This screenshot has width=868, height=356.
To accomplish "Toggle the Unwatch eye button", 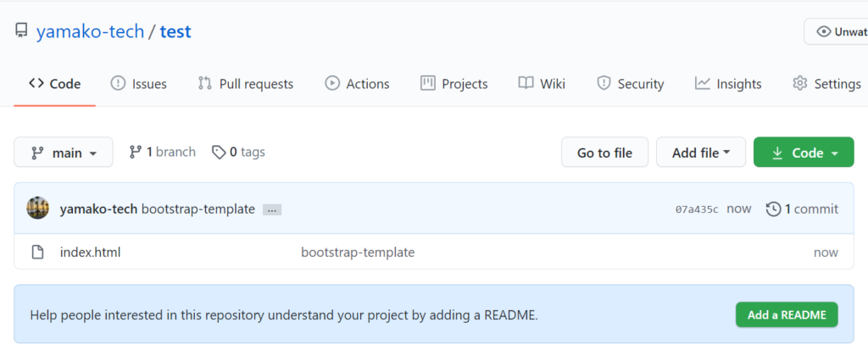I will 836,31.
